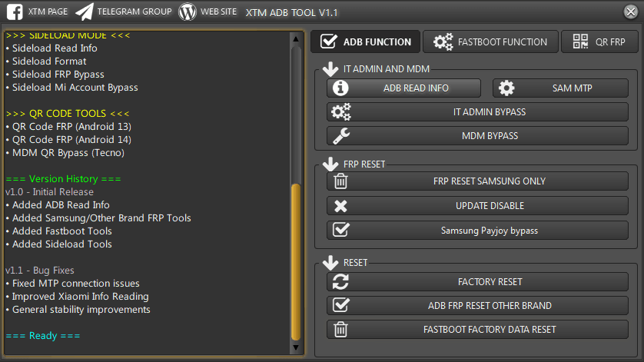Click the down arrow beside FRP RESET group

[330, 164]
